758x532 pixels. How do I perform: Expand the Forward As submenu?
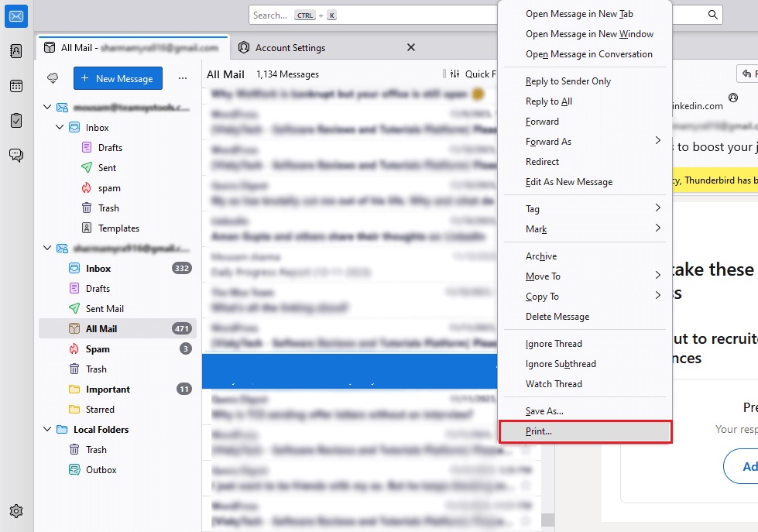[x=585, y=141]
